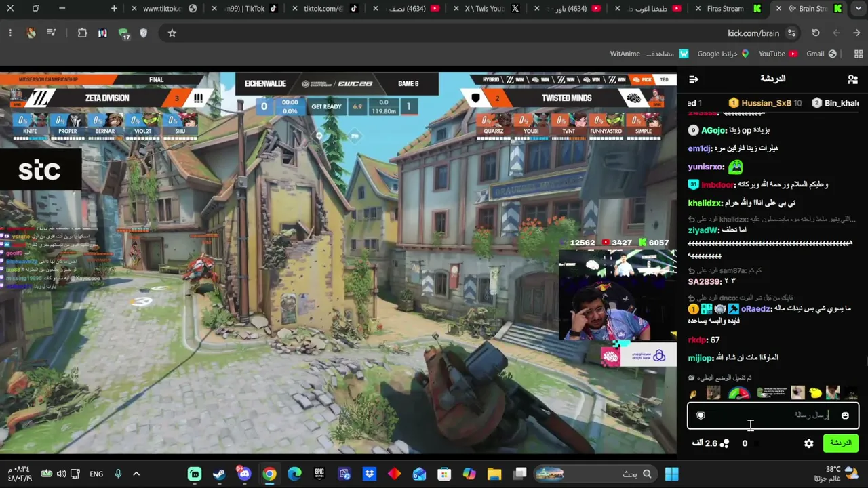Screen dimensions: 868x488
Task: Open the YouTube tab titled طبخنا
Action: click(648, 9)
